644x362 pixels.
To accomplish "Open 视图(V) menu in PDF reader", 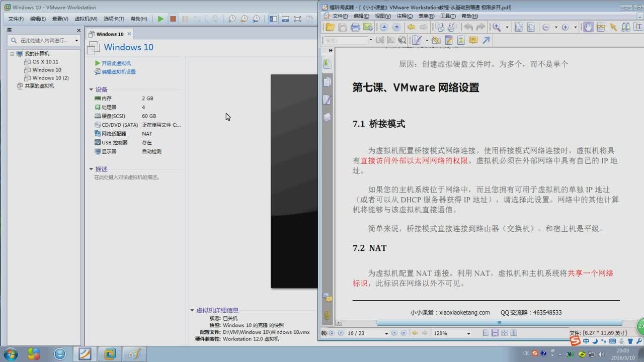I will click(382, 16).
